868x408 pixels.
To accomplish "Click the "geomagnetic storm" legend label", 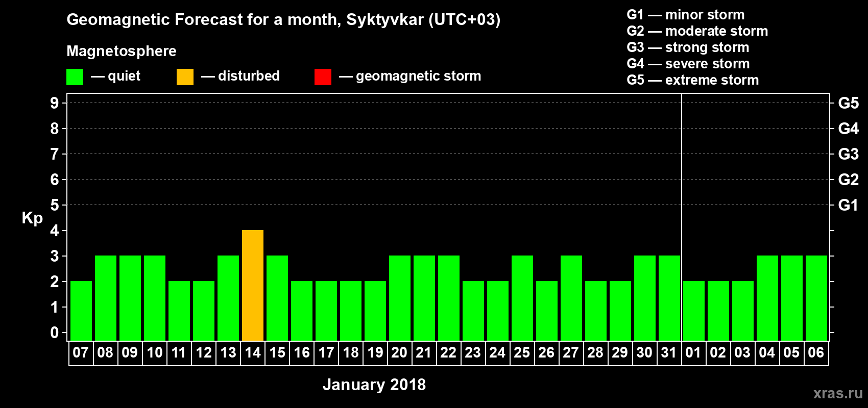I will coord(418,76).
